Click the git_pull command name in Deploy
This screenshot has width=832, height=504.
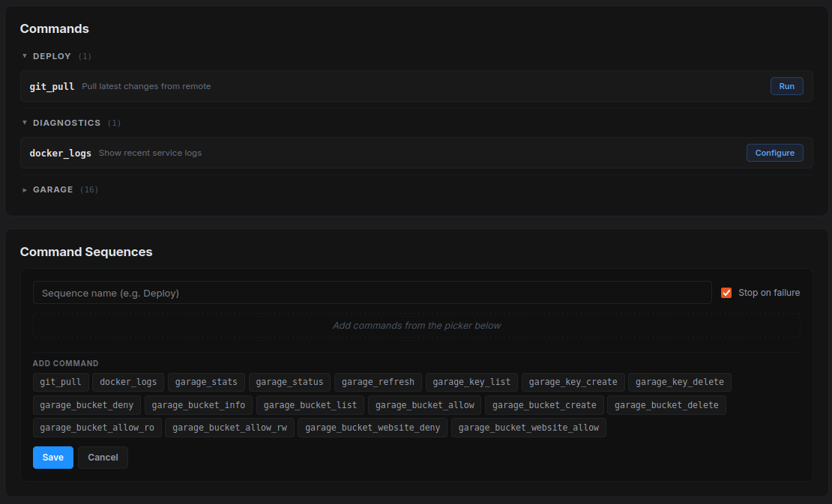click(52, 86)
